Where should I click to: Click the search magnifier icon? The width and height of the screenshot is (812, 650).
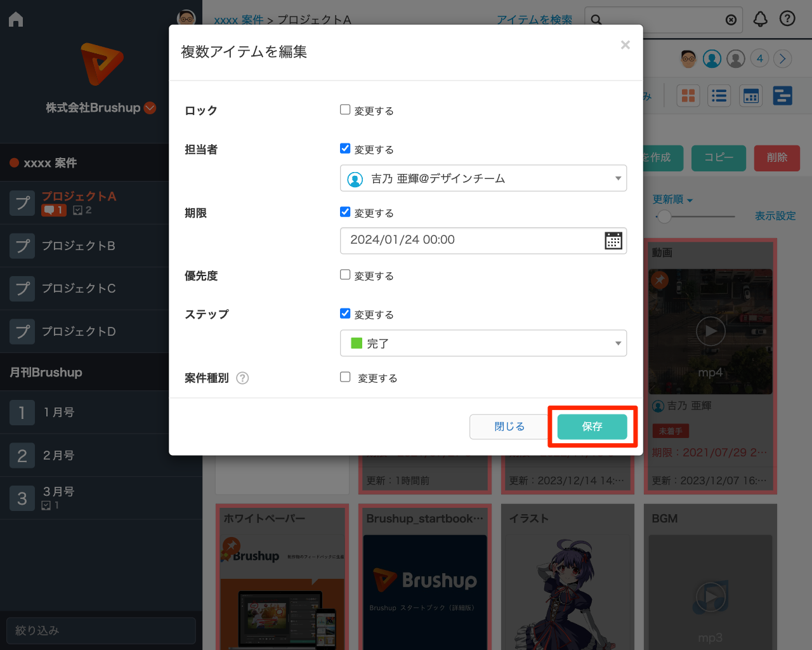pos(596,20)
